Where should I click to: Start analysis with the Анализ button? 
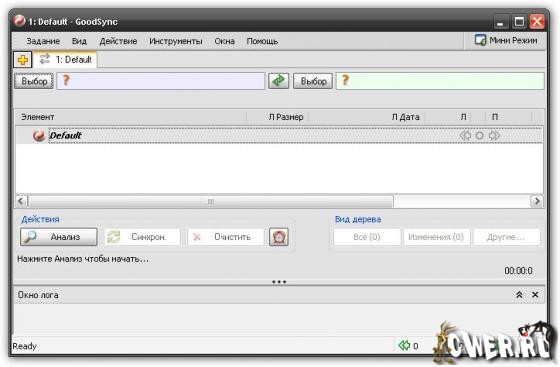pyautogui.click(x=59, y=237)
